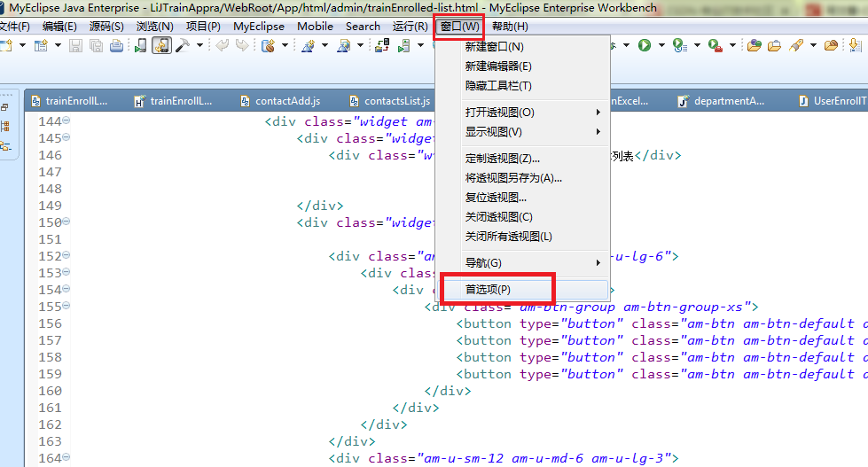The width and height of the screenshot is (868, 467).
Task: Click the External Tools run icon with toolbox
Action: pos(716,45)
